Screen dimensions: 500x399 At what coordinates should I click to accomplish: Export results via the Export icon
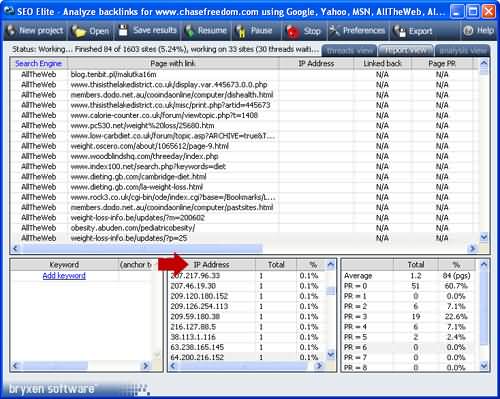399,31
